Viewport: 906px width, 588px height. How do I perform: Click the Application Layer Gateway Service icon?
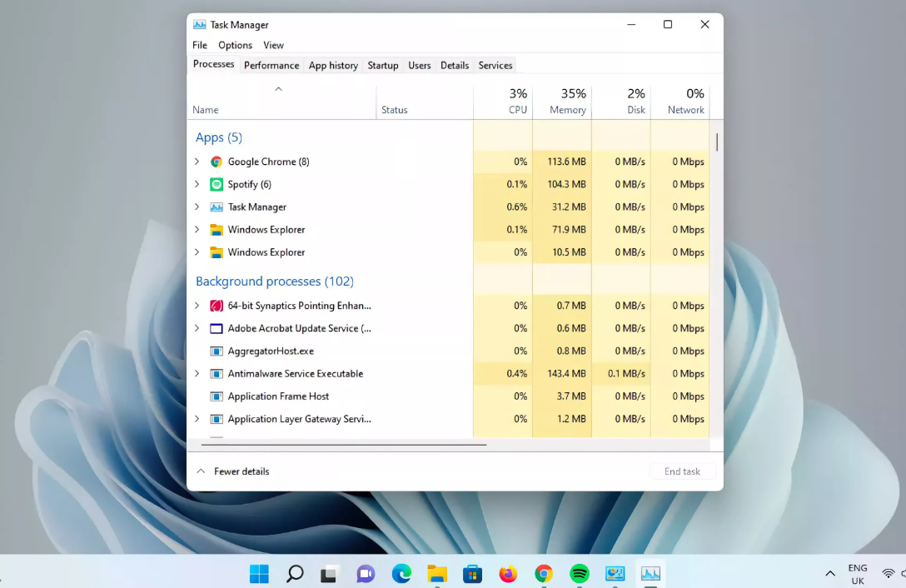217,419
